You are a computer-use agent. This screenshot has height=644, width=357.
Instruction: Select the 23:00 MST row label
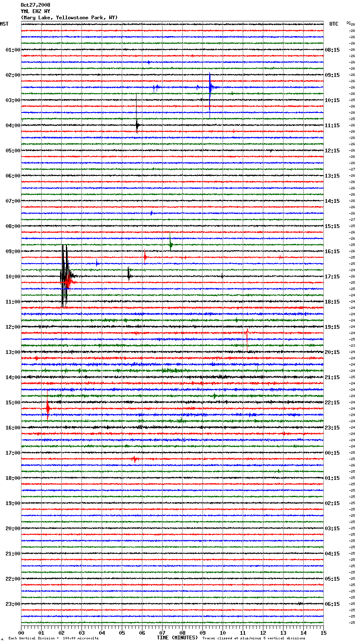13,604
